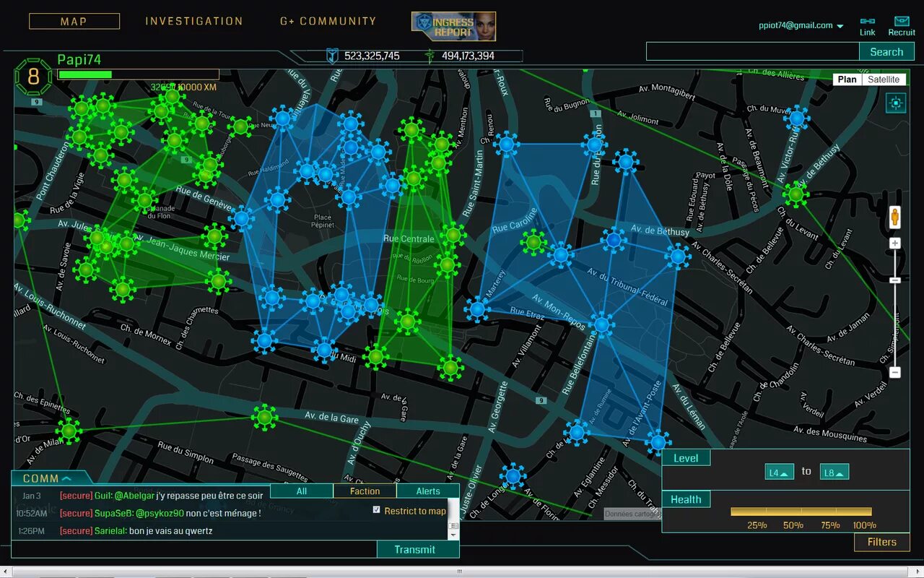Click the Papi74 player name
The height and width of the screenshot is (578, 924).
(x=79, y=60)
